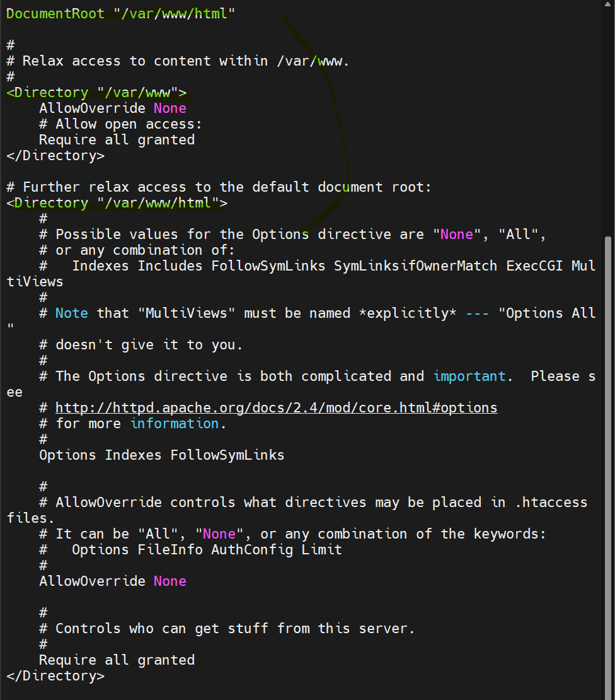Click the scrollbar up arrow
Image resolution: width=615 pixels, height=700 pixels.
click(x=608, y=4)
